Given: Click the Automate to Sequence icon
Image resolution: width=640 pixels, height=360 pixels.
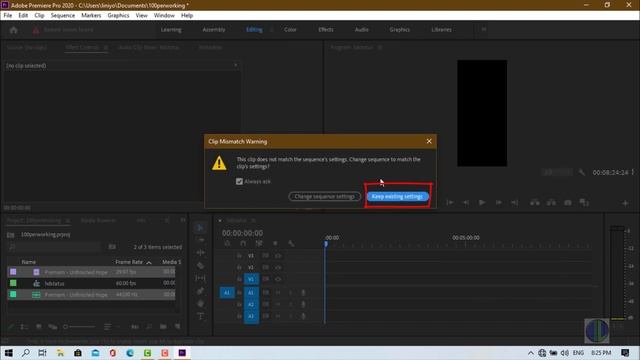Looking at the screenshot, I should (135, 327).
